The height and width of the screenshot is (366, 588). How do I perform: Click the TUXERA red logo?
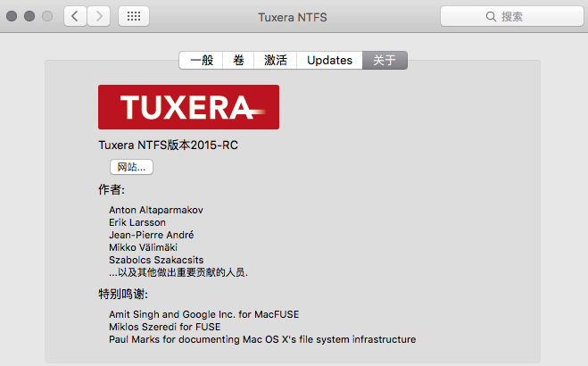point(188,107)
